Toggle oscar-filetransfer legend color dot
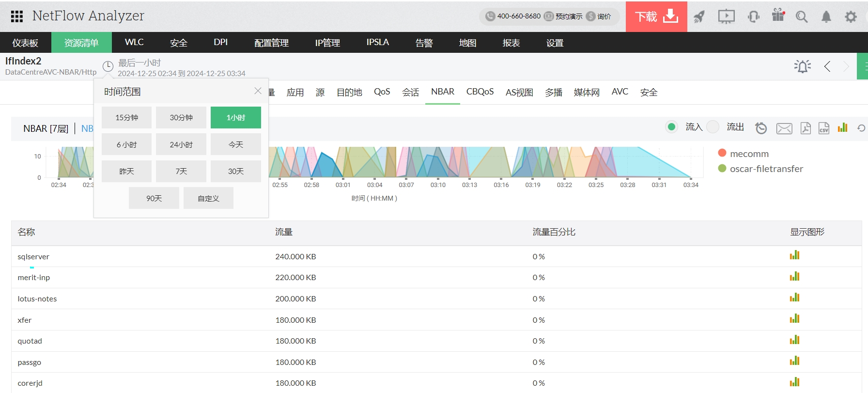868x393 pixels. (722, 169)
